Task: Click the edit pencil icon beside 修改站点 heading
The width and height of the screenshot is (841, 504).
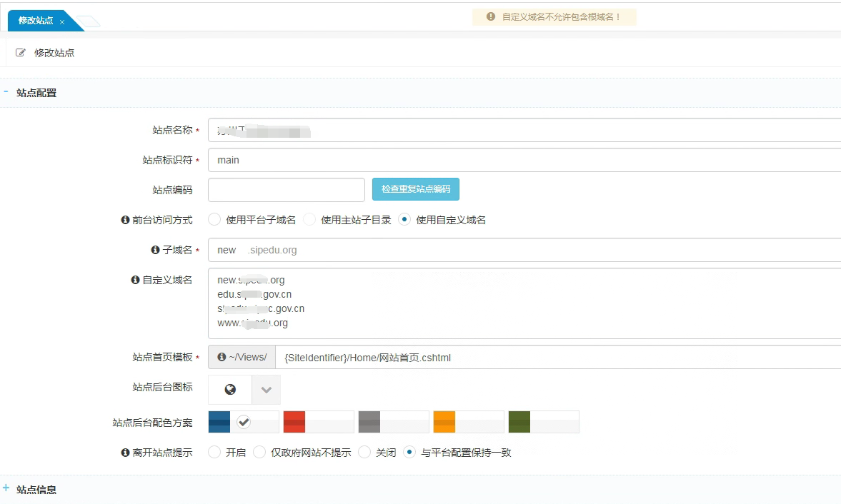Action: coord(20,52)
